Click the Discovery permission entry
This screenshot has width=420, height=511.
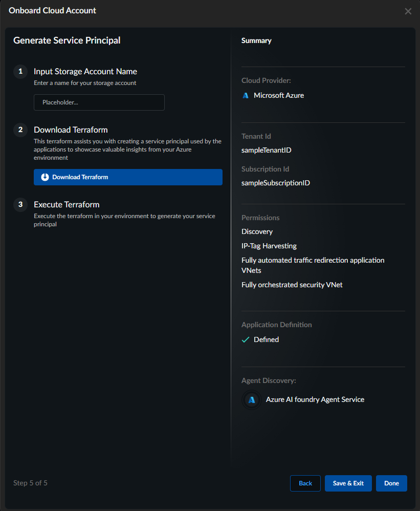click(x=257, y=232)
